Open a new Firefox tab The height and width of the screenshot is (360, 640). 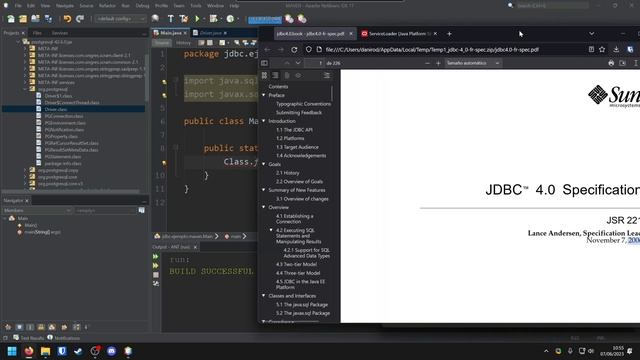449,33
